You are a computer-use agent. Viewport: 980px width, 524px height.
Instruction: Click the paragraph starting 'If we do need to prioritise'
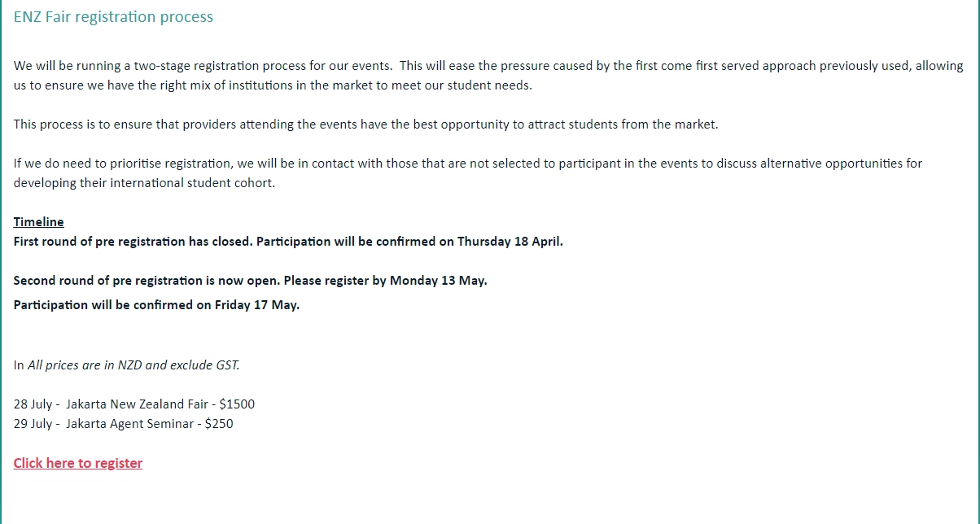(x=468, y=172)
